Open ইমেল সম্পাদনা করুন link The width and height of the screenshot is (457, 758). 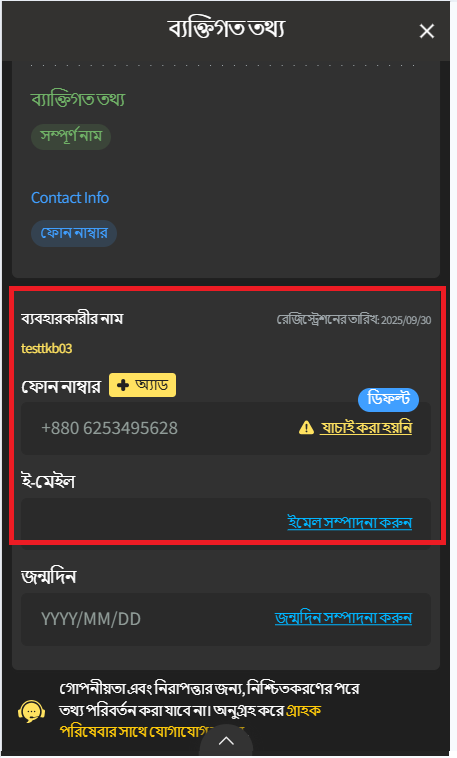tap(350, 523)
